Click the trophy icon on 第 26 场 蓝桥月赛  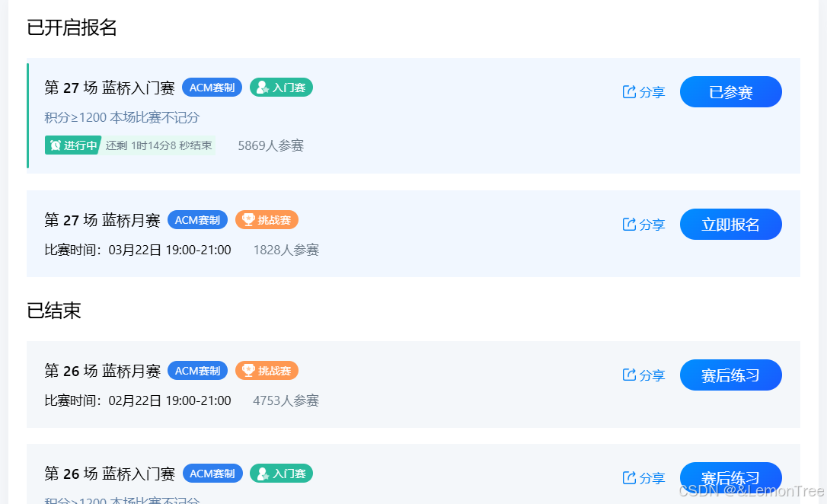(248, 370)
